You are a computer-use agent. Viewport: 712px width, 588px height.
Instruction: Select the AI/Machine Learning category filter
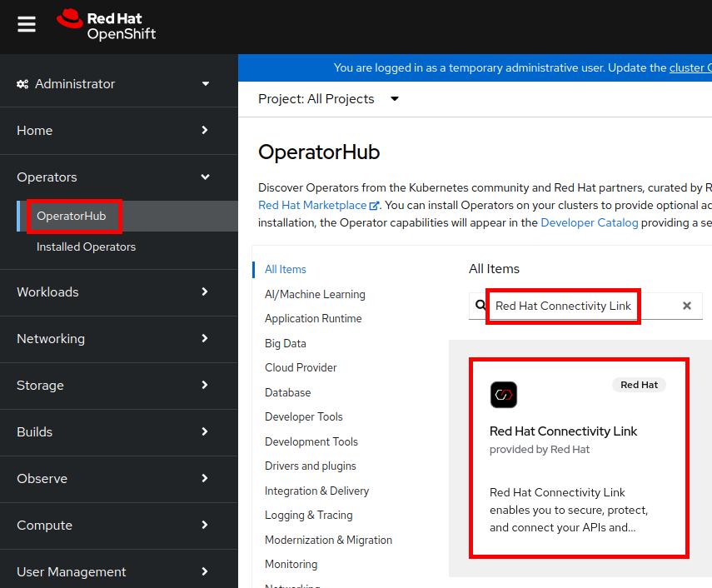(x=315, y=294)
